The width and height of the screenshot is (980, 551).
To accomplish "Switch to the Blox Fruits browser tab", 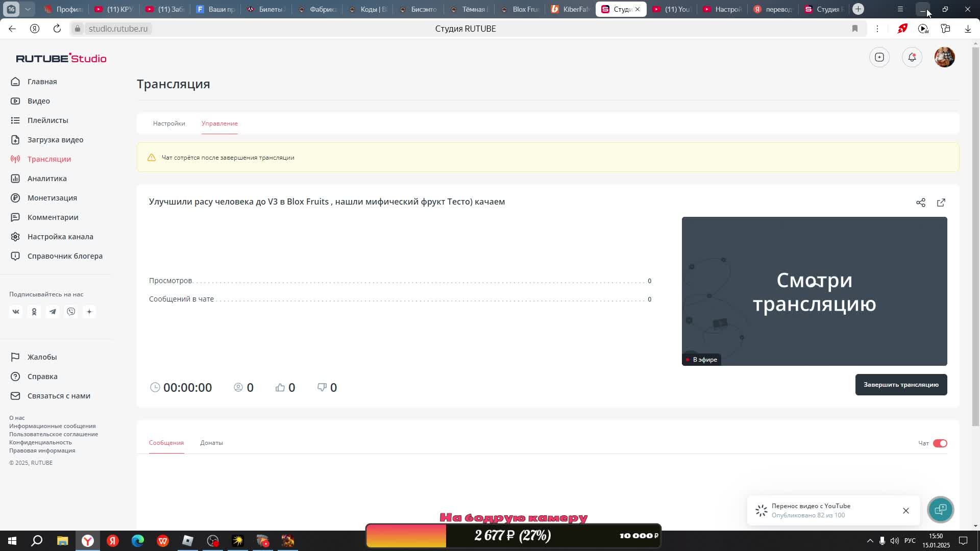I will click(521, 9).
